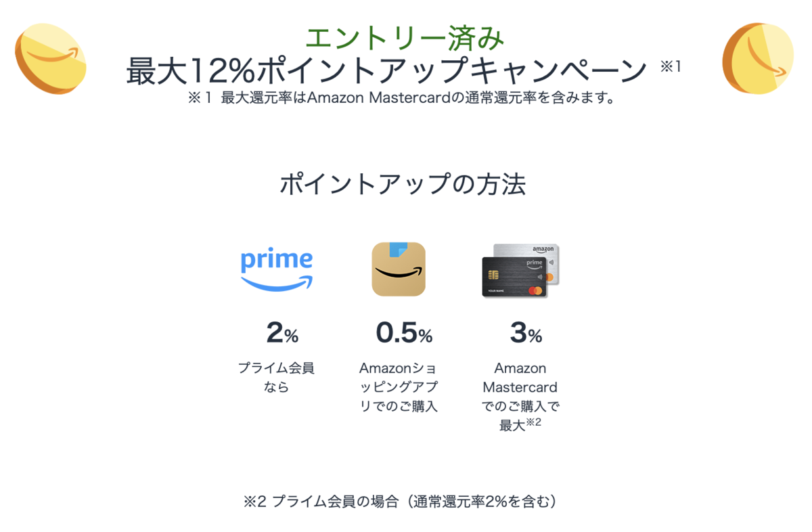The width and height of the screenshot is (812, 532).
Task: Click the Amazonショッピングアプリでのご購入 caption
Action: pos(398,387)
